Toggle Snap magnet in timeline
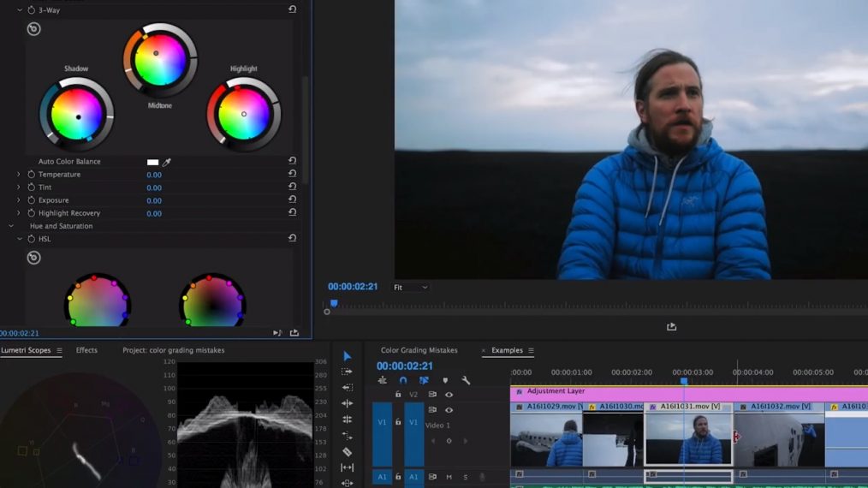Image resolution: width=868 pixels, height=488 pixels. (x=403, y=380)
